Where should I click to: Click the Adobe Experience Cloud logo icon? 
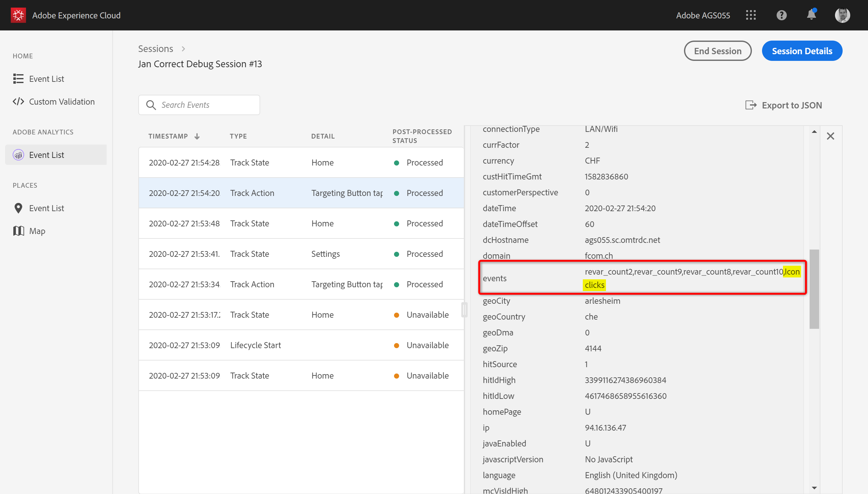18,15
